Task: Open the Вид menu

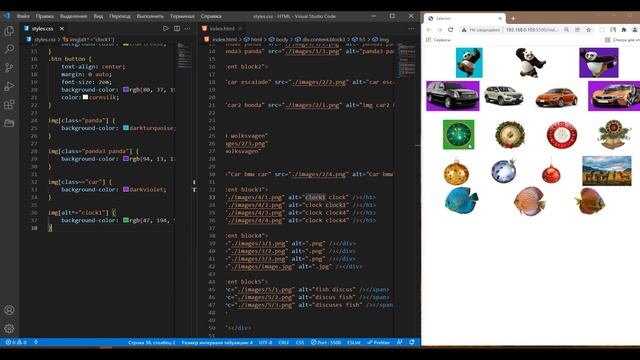Action: pos(98,16)
